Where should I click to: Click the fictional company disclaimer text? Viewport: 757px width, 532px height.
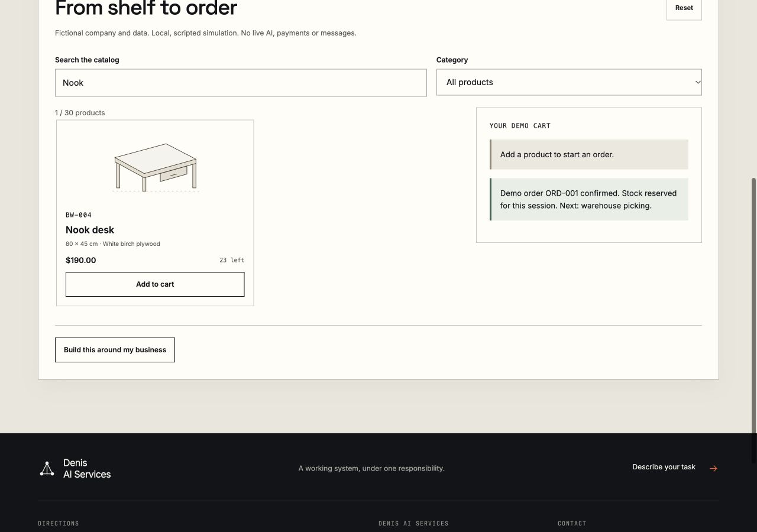tap(206, 33)
